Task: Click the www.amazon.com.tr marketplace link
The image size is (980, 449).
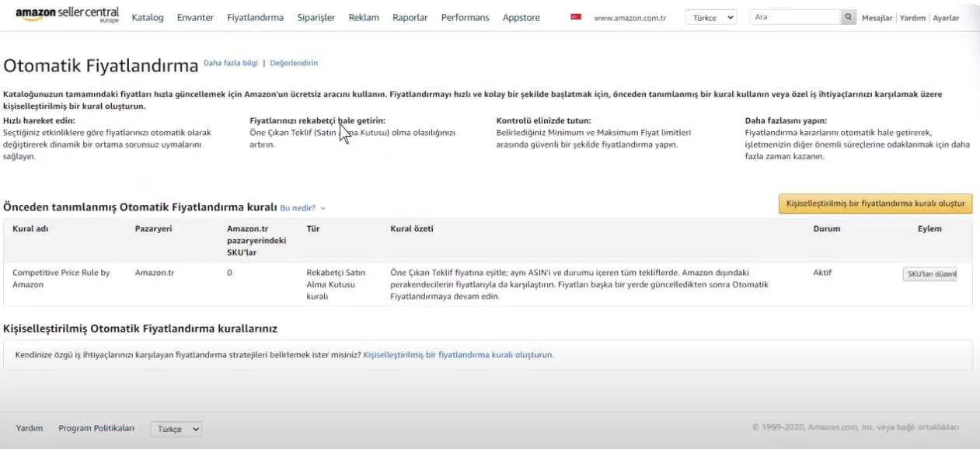Action: click(630, 17)
